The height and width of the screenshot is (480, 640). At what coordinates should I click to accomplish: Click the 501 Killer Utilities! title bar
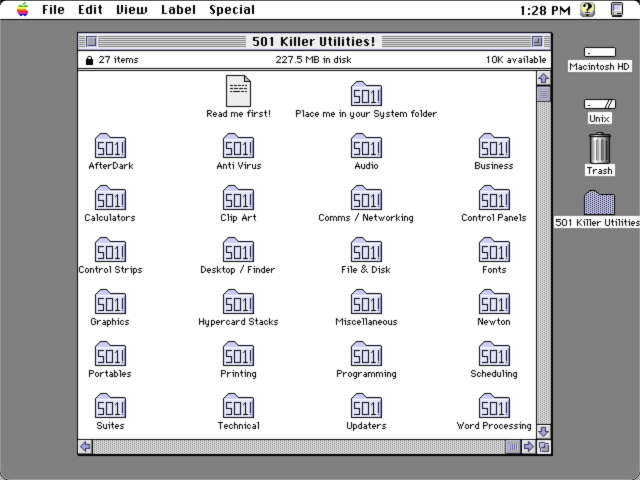click(x=314, y=41)
